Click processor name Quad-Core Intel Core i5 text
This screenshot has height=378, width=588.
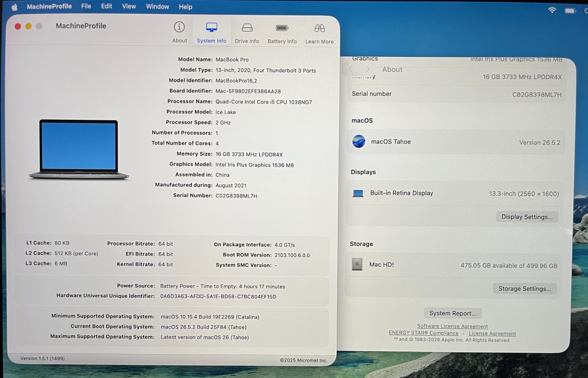point(263,102)
